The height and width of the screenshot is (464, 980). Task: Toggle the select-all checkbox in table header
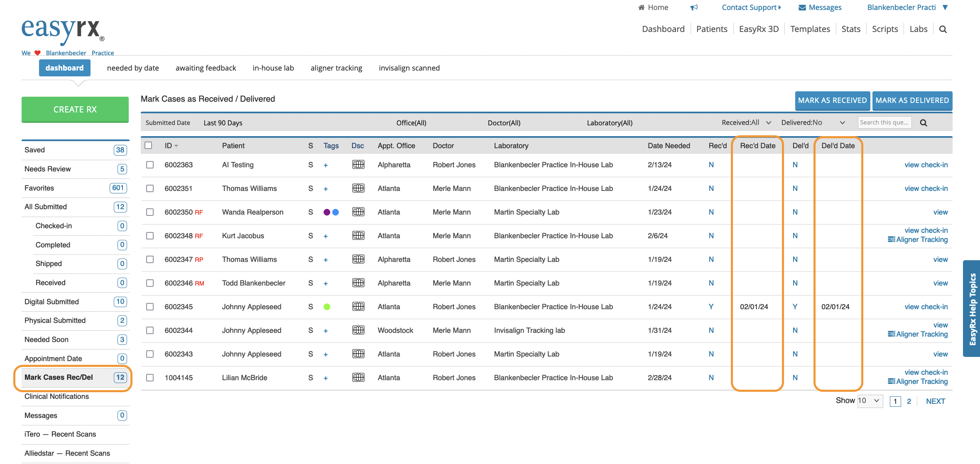point(148,145)
